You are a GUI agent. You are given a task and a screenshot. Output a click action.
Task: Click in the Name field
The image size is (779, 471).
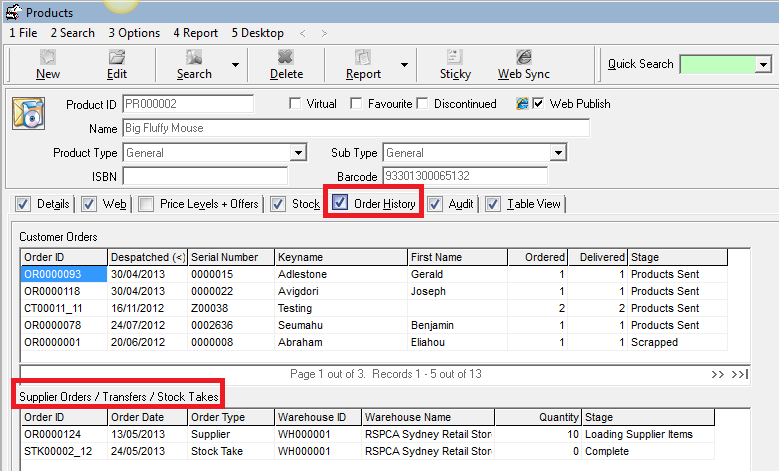pyautogui.click(x=356, y=128)
